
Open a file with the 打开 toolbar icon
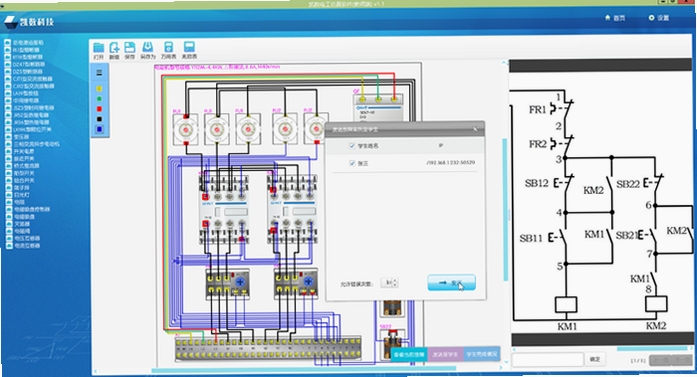pos(99,50)
